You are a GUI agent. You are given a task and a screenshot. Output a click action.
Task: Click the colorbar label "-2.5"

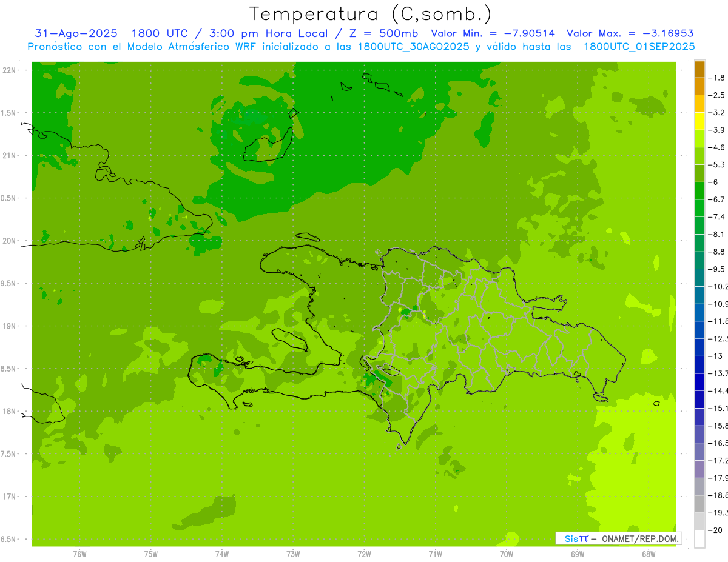pyautogui.click(x=716, y=95)
